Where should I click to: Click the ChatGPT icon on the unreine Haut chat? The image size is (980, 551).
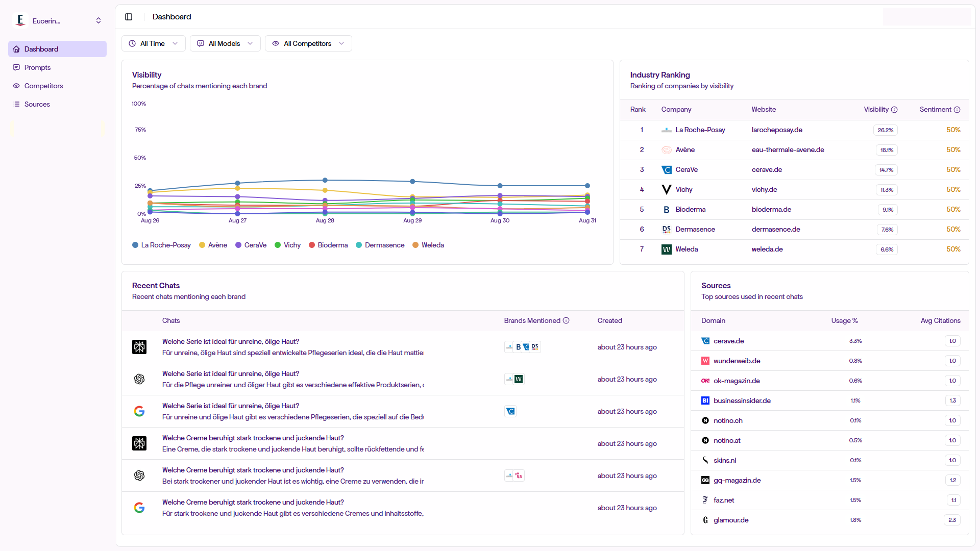click(x=139, y=379)
